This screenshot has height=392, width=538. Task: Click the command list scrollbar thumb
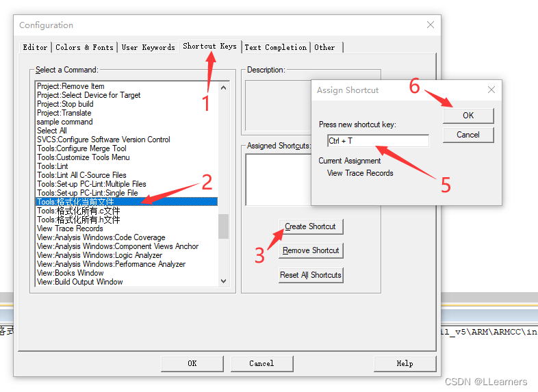(x=223, y=226)
